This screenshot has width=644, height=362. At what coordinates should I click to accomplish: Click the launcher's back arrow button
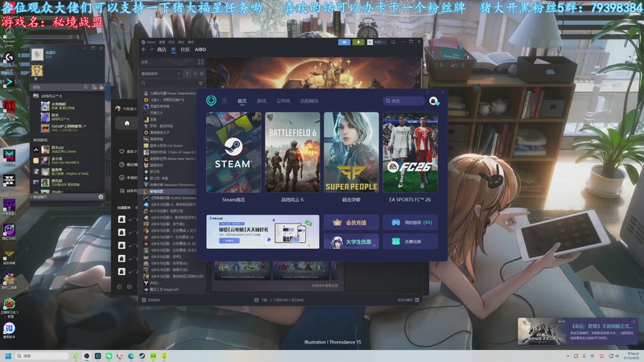(225, 101)
